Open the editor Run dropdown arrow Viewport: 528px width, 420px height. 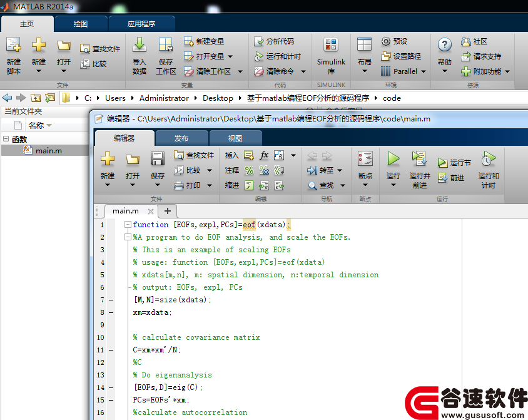coord(393,185)
